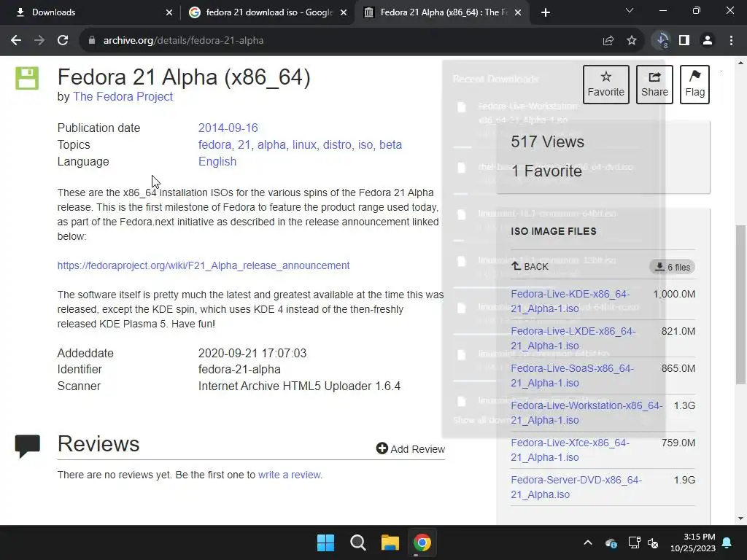Switch to the Downloads tab
This screenshot has height=560, width=747.
90,12
